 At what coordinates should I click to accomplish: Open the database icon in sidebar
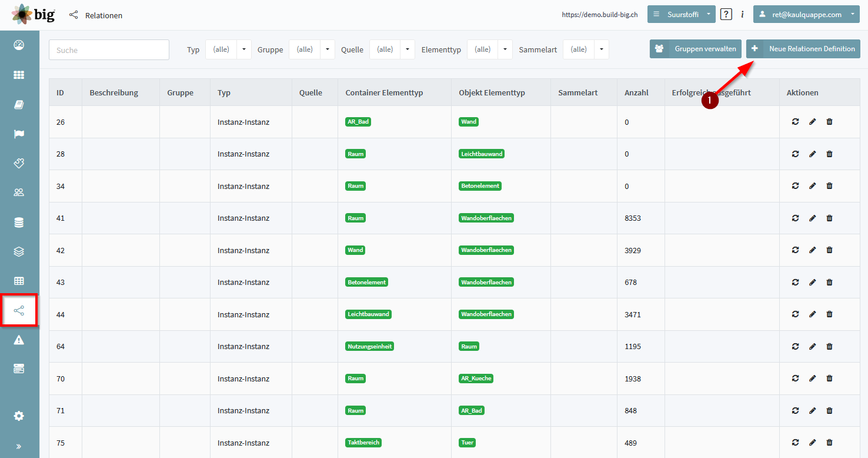pos(19,222)
